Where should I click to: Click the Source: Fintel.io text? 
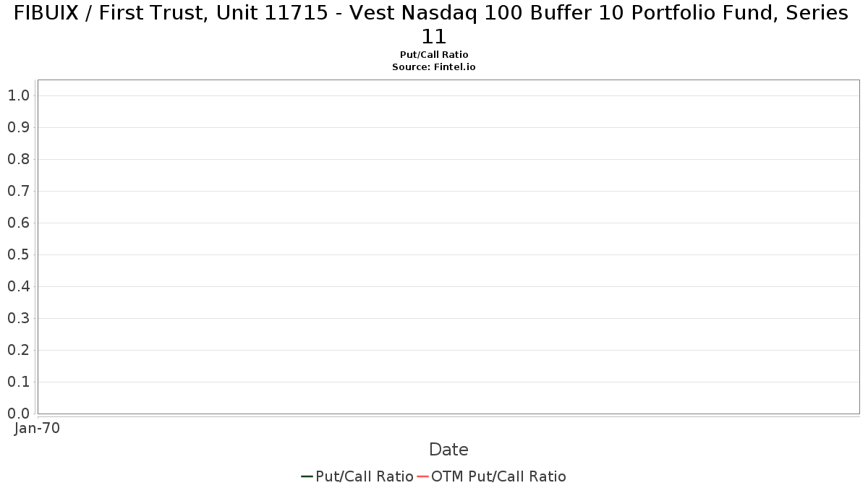[434, 67]
